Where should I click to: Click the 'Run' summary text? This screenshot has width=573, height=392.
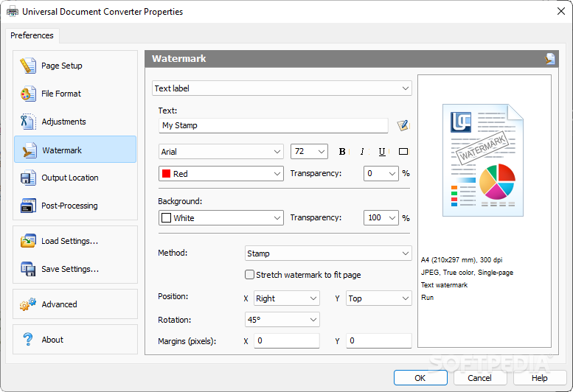(427, 297)
